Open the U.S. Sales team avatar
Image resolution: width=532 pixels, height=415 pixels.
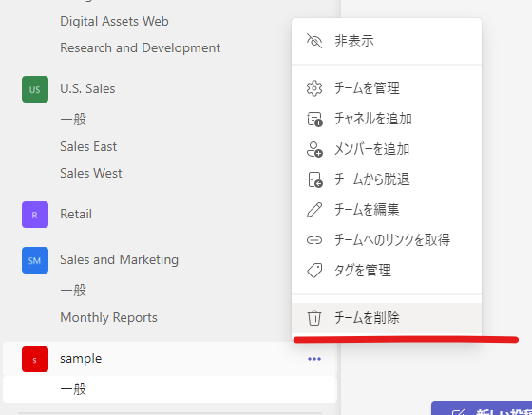(35, 89)
